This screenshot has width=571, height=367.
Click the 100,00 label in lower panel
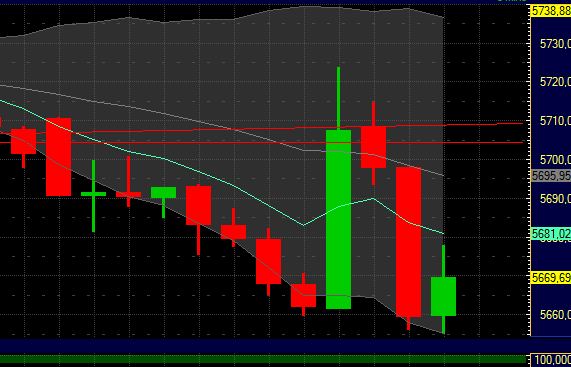click(x=551, y=360)
